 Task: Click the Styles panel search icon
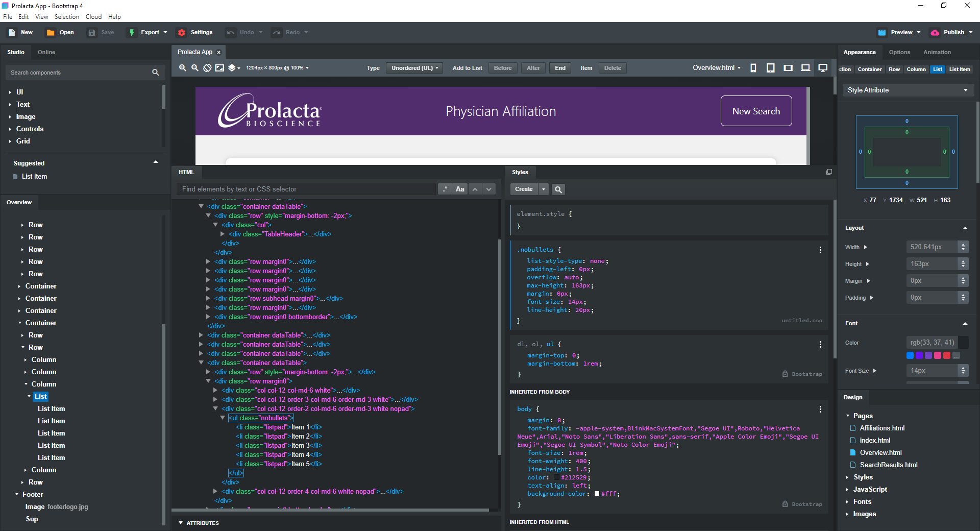558,189
